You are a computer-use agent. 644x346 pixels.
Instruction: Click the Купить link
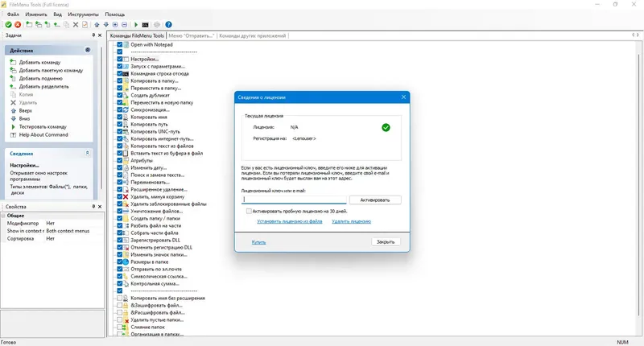tap(258, 242)
